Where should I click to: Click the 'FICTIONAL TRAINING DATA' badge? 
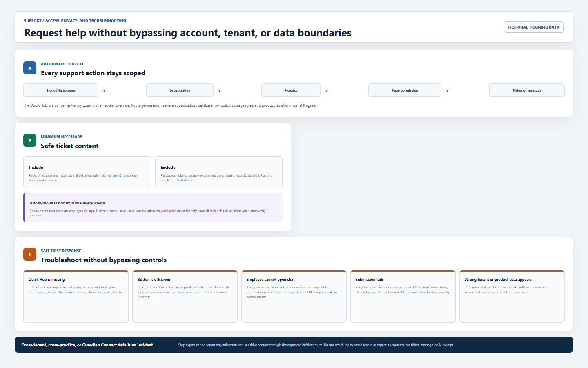pos(534,27)
